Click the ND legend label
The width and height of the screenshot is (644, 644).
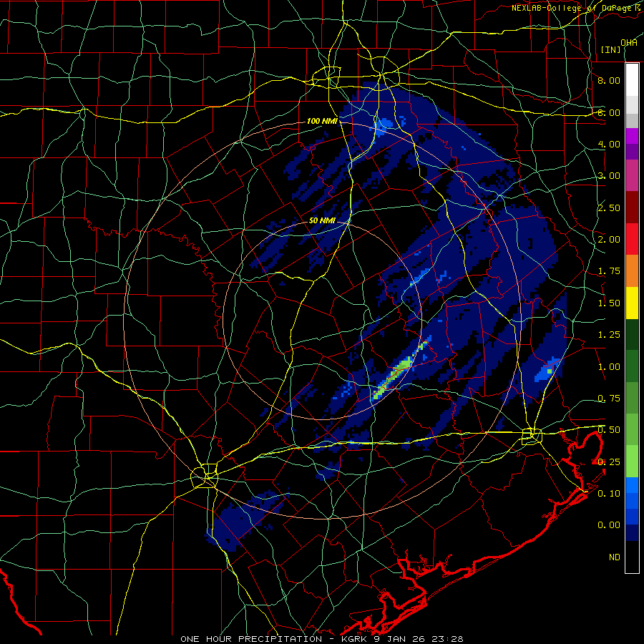click(615, 557)
